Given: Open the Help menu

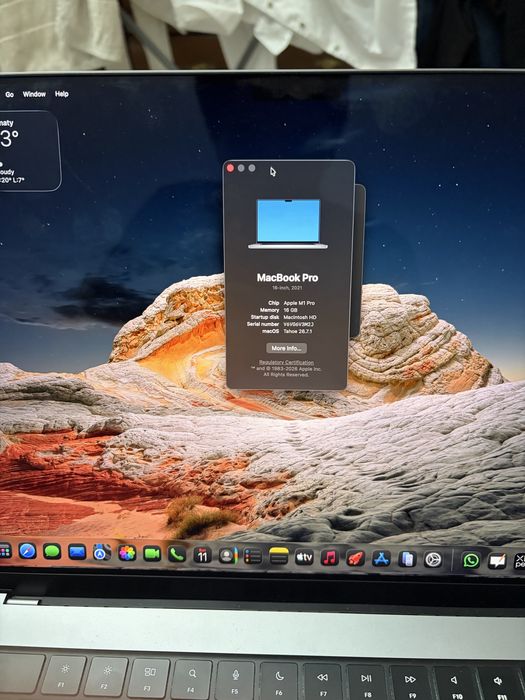Looking at the screenshot, I should (62, 94).
